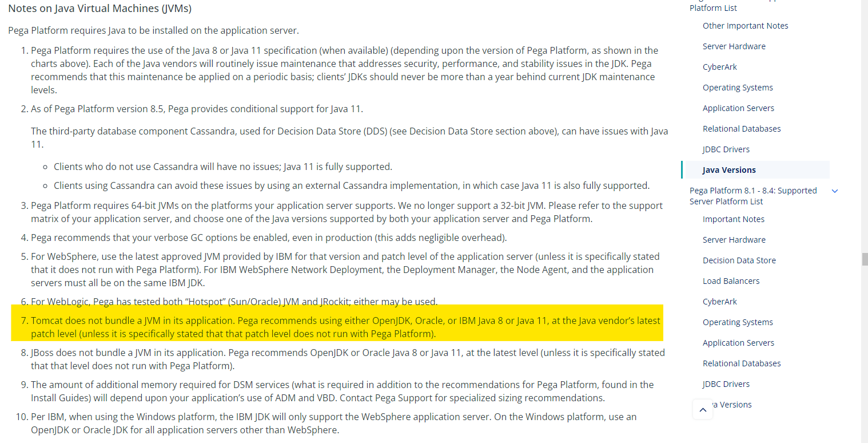Open Operating Systems in the upper sidebar section
The width and height of the screenshot is (868, 443).
[738, 87]
